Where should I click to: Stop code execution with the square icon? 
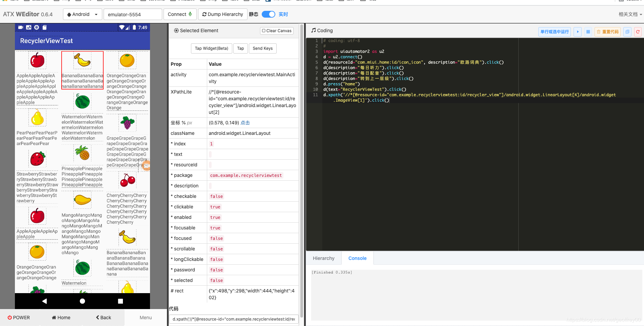pos(588,32)
